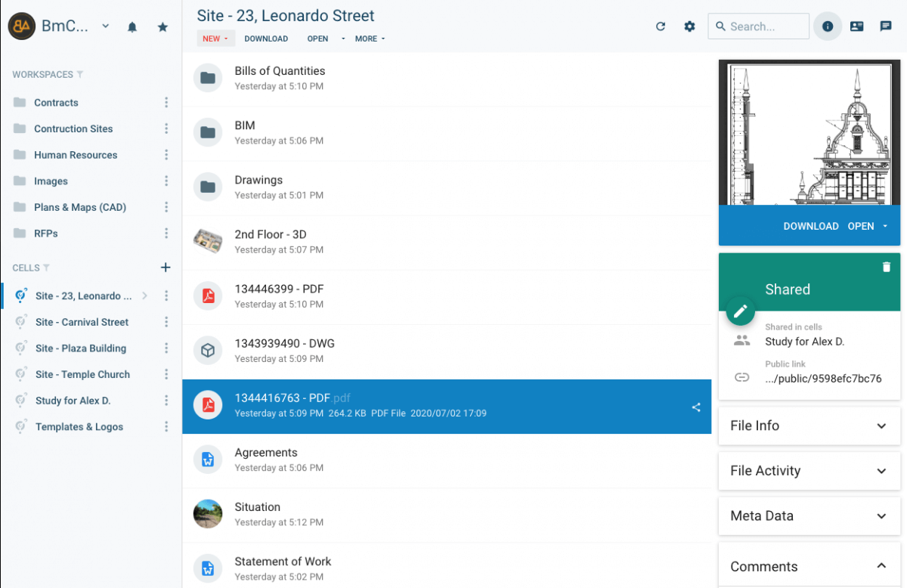Viewport: 907px width, 588px height.
Task: Open bookmarks with the star icon
Action: [x=163, y=27]
